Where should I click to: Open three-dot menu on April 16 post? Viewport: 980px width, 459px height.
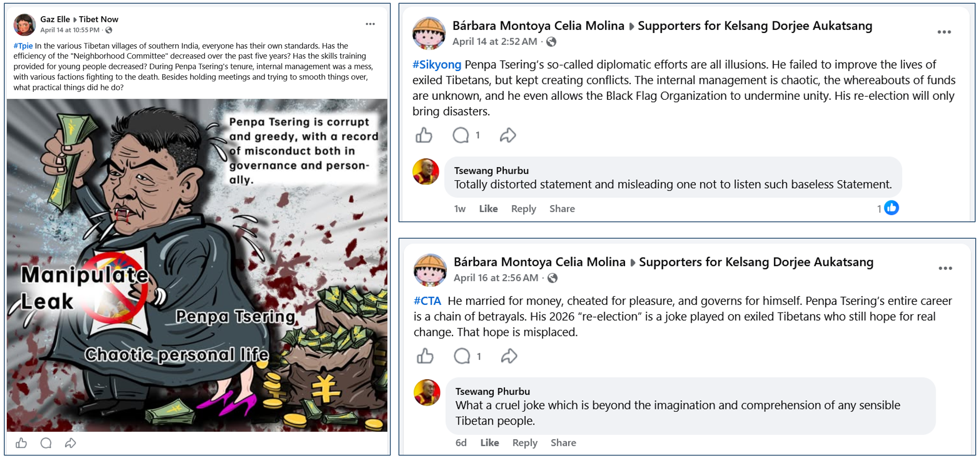pyautogui.click(x=945, y=268)
